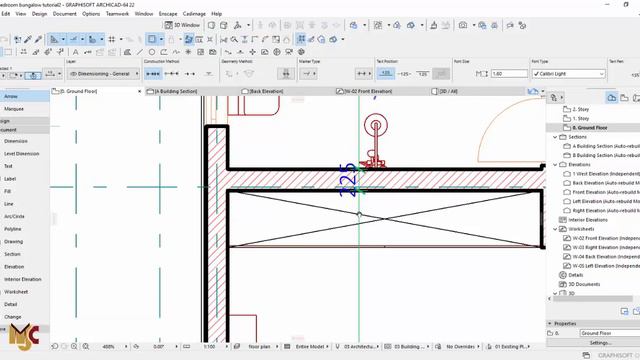
Task: Toggle the suspend groups square button
Action: pos(152,39)
